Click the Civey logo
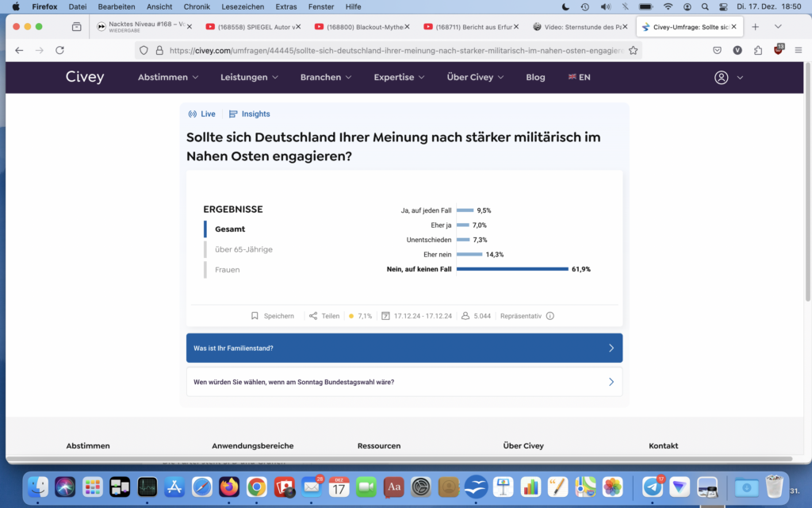Viewport: 812px width, 508px height. (85, 78)
